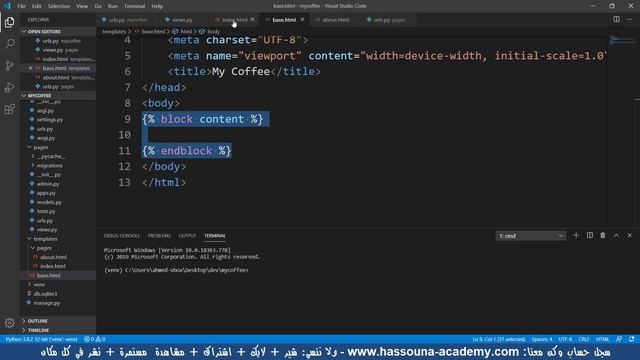
Task: Open the Source Control view
Action: [9, 65]
